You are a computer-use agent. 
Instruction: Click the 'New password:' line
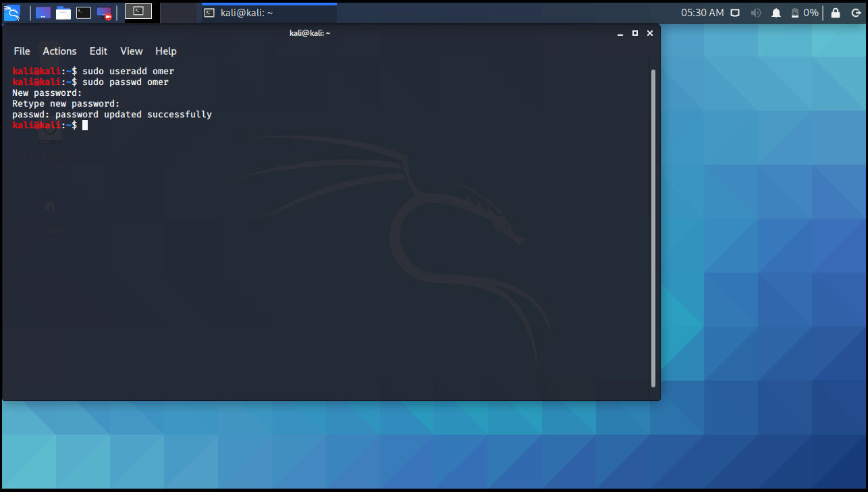click(x=47, y=92)
